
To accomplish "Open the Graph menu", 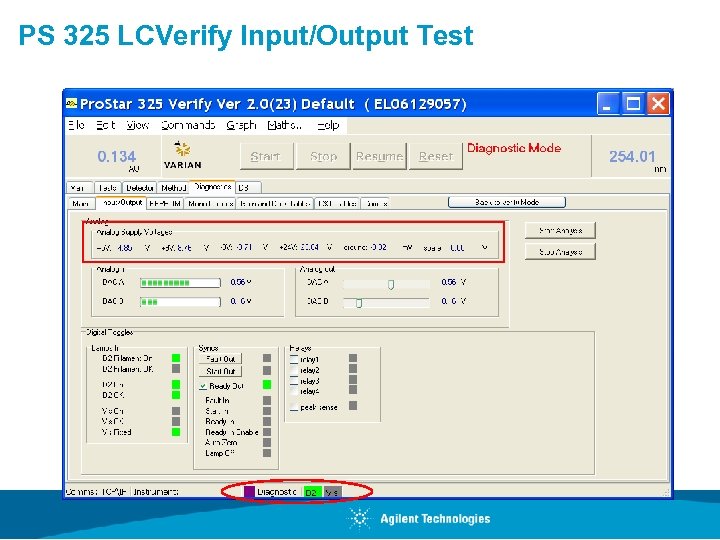I will tap(241, 125).
